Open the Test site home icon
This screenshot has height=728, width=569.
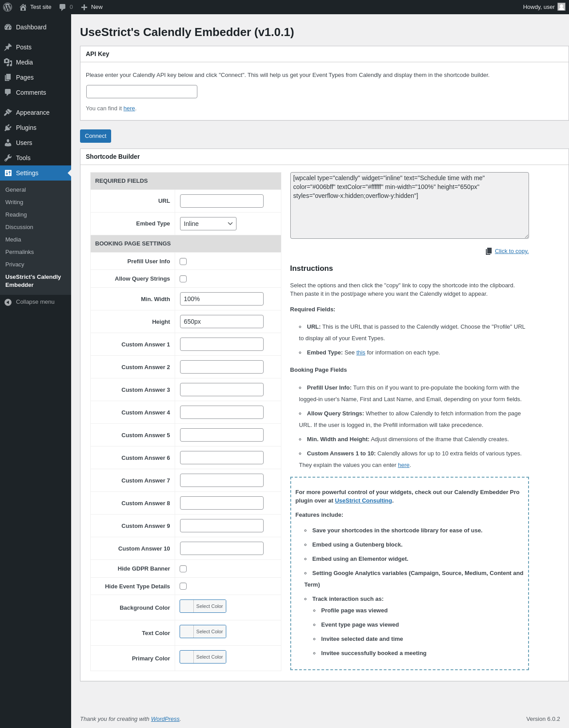[x=23, y=7]
